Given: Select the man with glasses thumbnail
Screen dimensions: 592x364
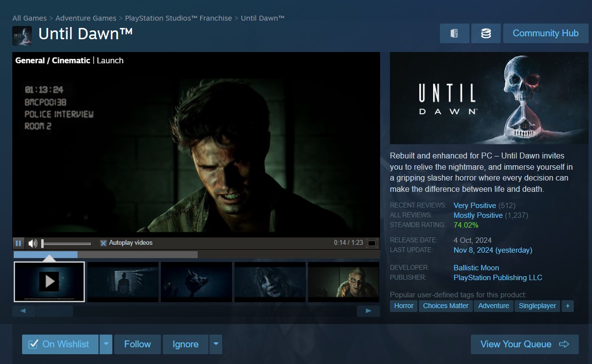Looking at the screenshot, I should click(343, 282).
